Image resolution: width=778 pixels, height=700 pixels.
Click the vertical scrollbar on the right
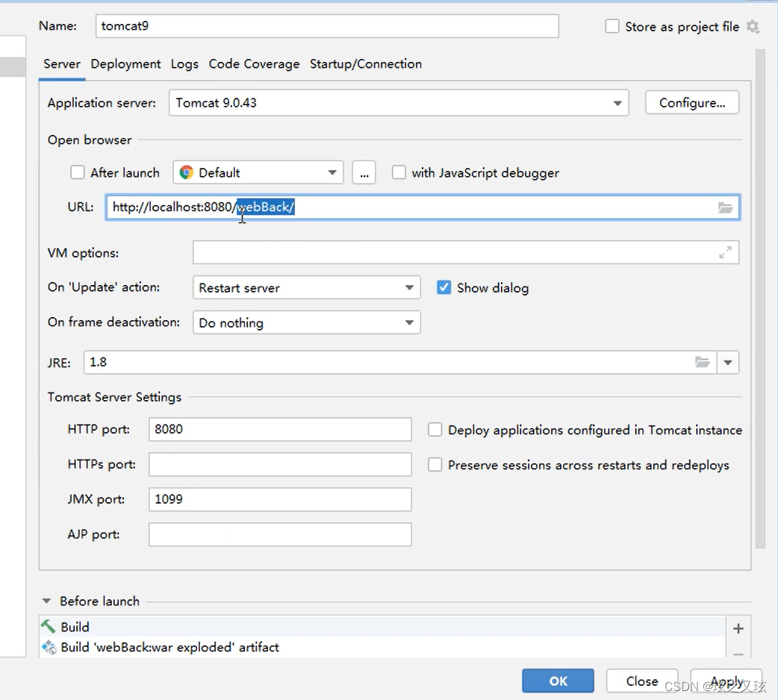[x=760, y=299]
